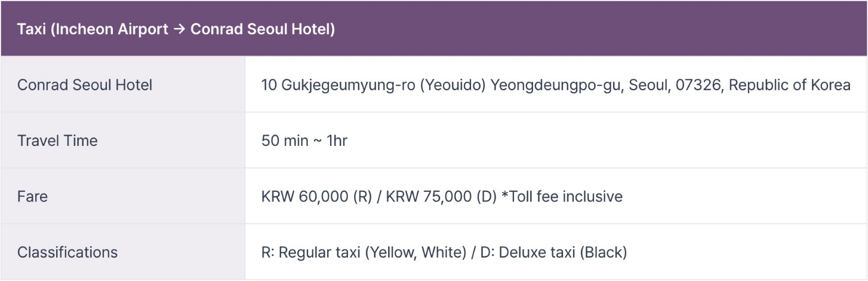The image size is (868, 281).
Task: Select the "KRW 75,000 (D)" deluxe fare
Action: [x=441, y=196]
